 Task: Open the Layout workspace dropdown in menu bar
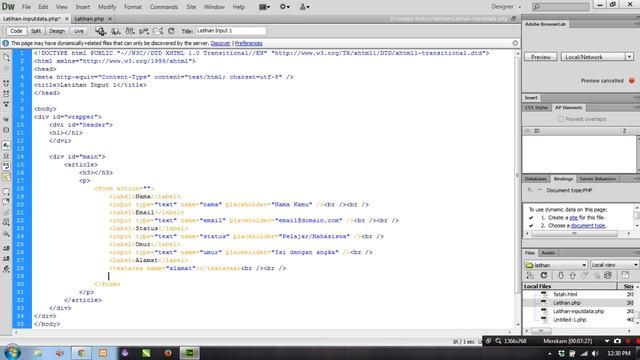click(264, 7)
